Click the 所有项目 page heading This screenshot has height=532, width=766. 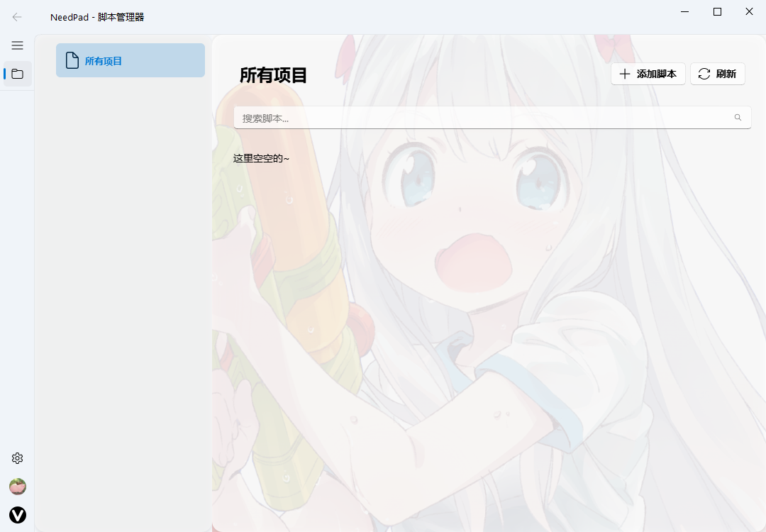coord(274,76)
